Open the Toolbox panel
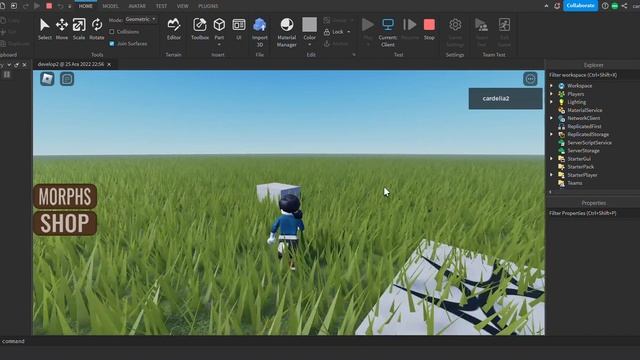This screenshot has width=640, height=360. click(200, 29)
